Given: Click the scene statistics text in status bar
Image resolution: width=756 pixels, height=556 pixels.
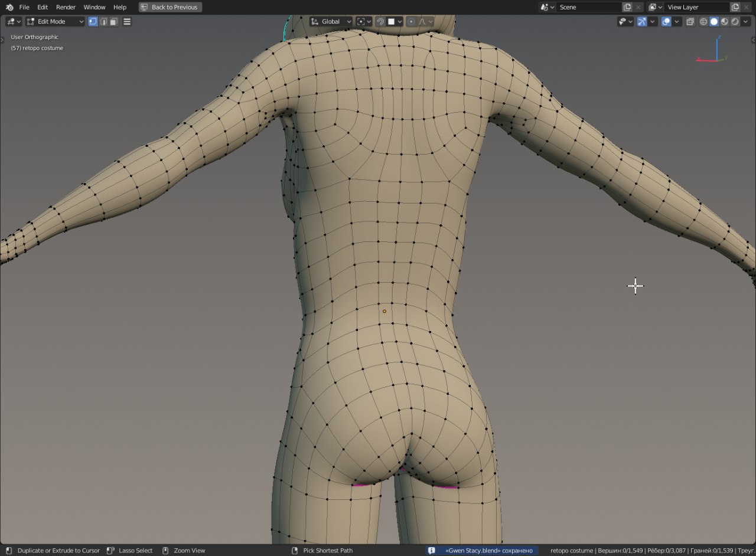Looking at the screenshot, I should click(653, 550).
